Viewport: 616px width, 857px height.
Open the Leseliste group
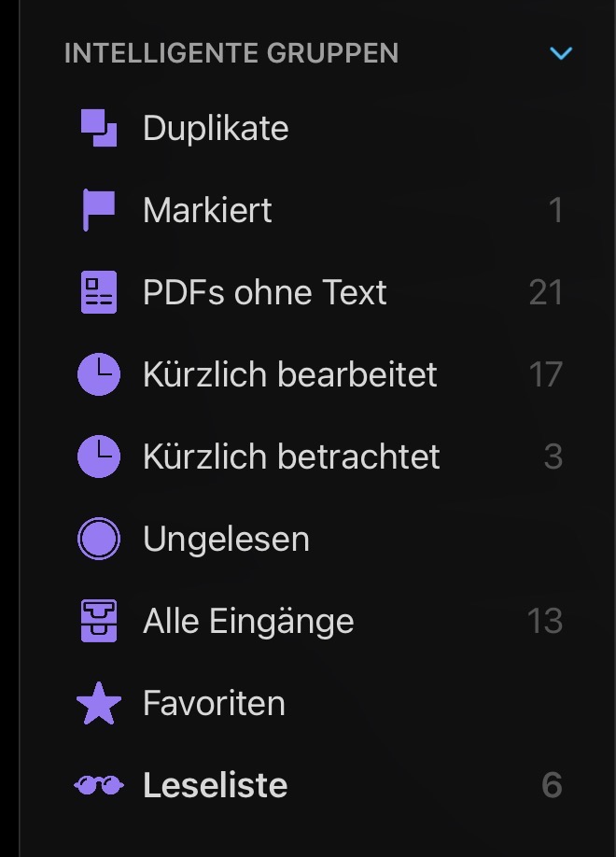pos(215,785)
